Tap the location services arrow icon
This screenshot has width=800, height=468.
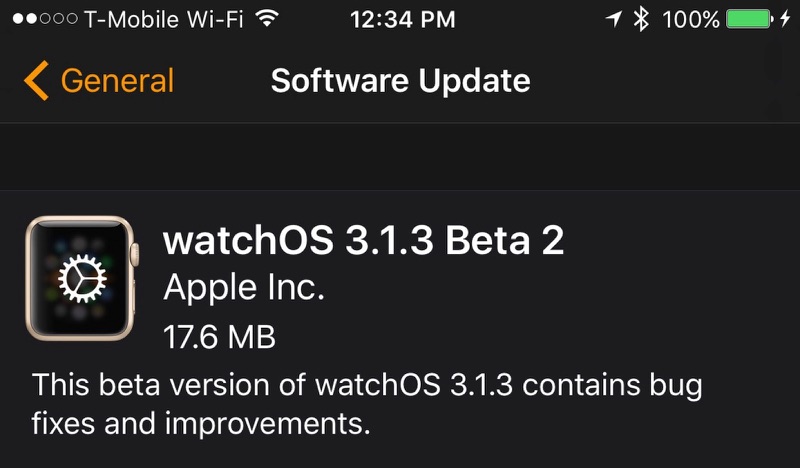[x=610, y=19]
